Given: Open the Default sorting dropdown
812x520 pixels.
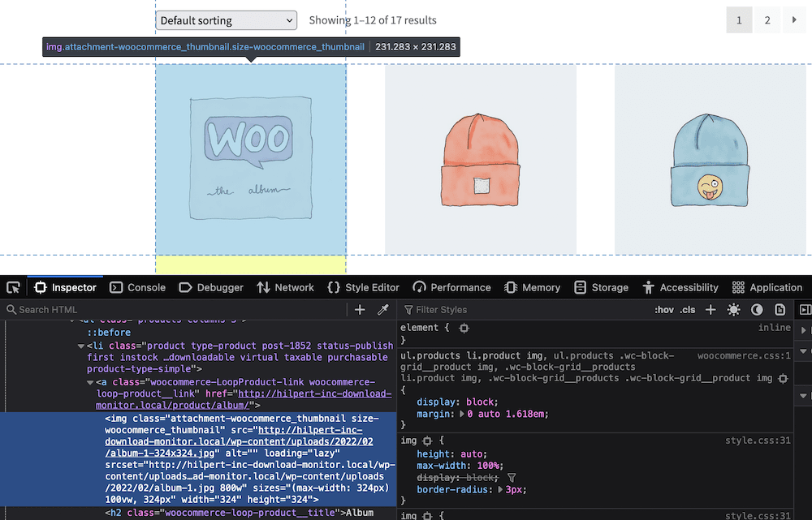Looking at the screenshot, I should [227, 21].
